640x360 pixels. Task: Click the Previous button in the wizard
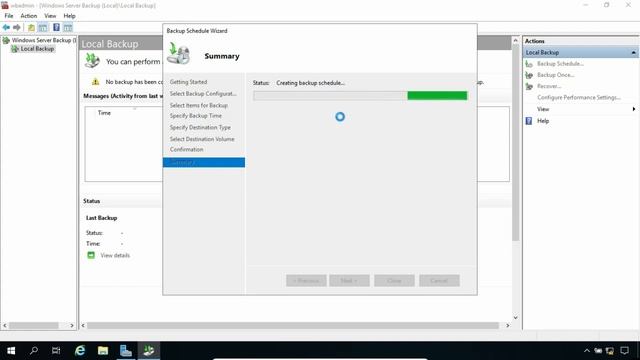click(x=306, y=280)
